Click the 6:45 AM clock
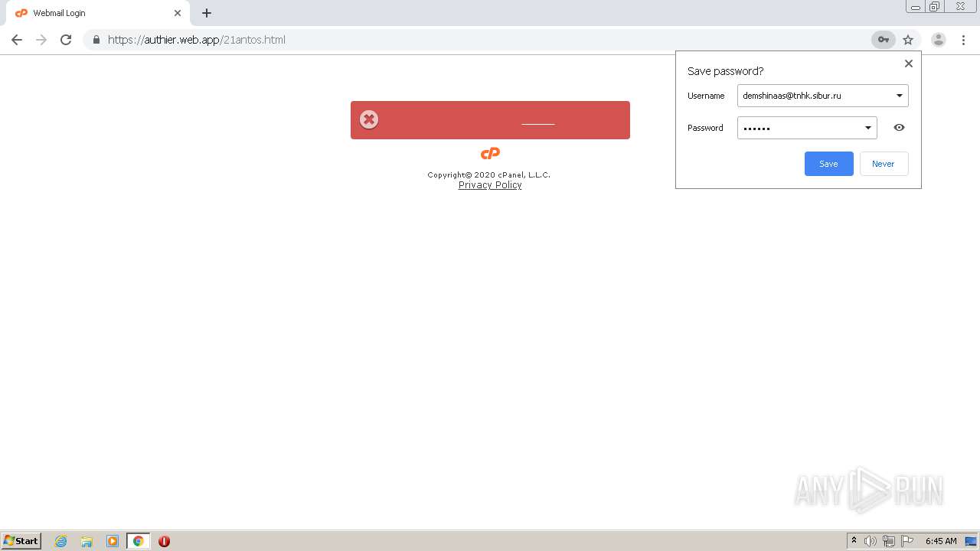This screenshot has height=551, width=980. pyautogui.click(x=941, y=541)
